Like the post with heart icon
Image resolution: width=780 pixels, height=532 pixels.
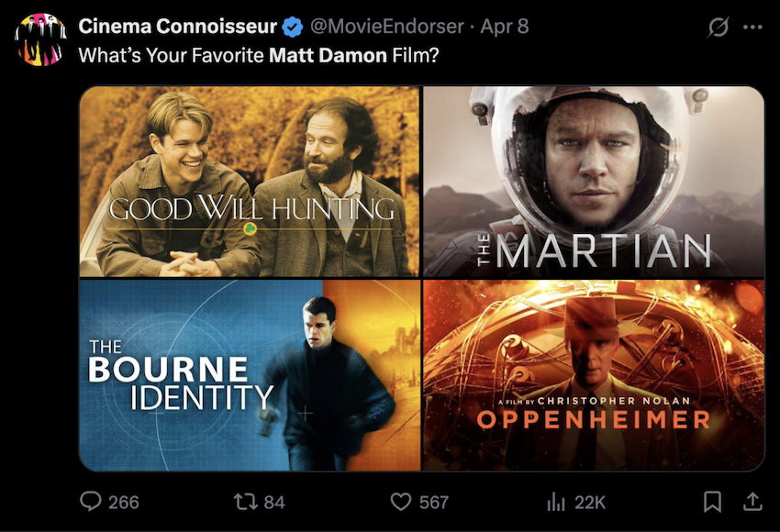[x=401, y=502]
